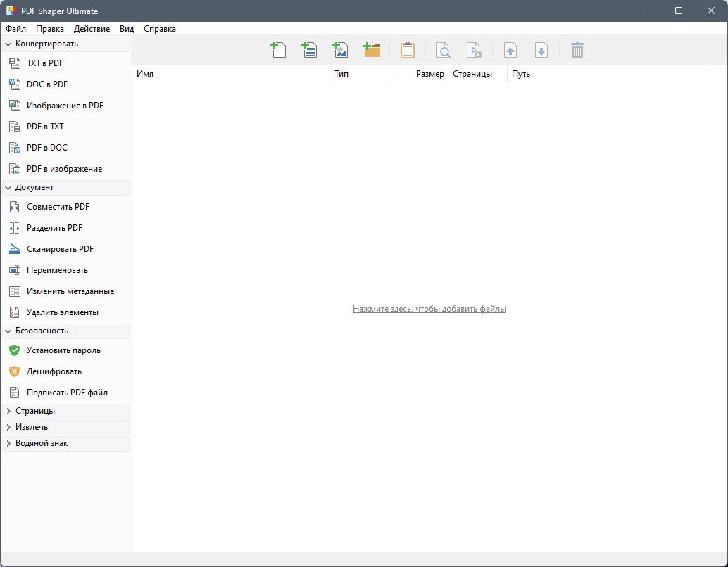728x567 pixels.
Task: Click the move down arrow toolbar icon
Action: click(x=541, y=50)
